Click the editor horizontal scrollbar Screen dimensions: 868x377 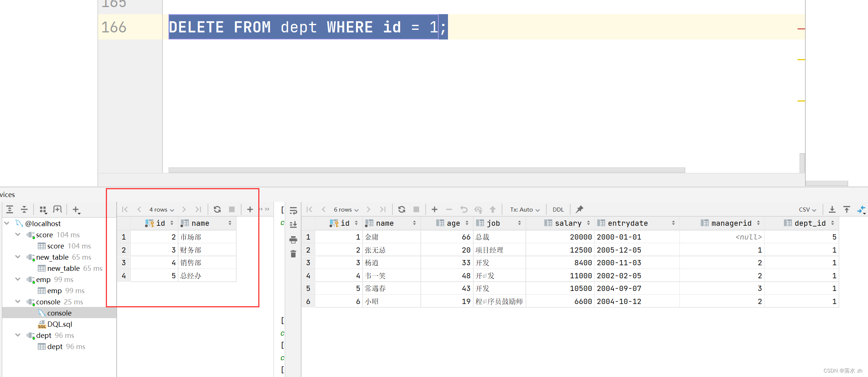pos(427,170)
